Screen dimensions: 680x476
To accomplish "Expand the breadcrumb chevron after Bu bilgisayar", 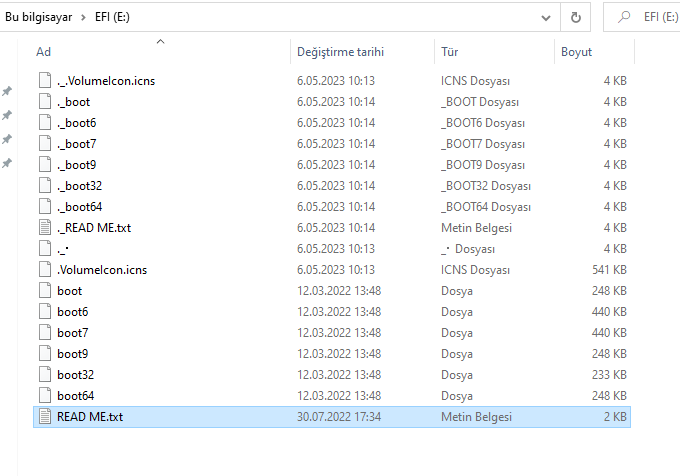I will [83, 17].
